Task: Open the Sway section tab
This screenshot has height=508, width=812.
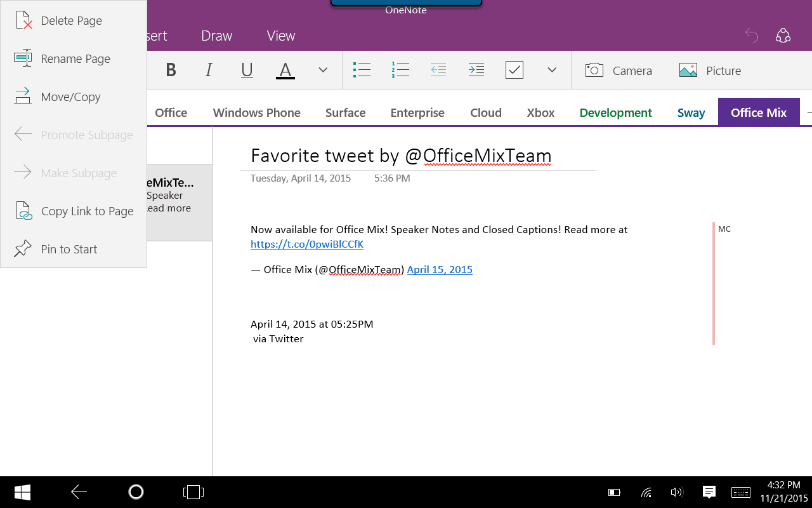Action: 691,112
